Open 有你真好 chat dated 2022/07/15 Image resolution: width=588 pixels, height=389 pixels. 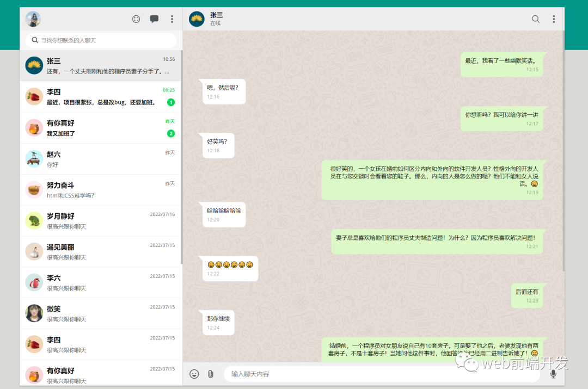pyautogui.click(x=101, y=373)
